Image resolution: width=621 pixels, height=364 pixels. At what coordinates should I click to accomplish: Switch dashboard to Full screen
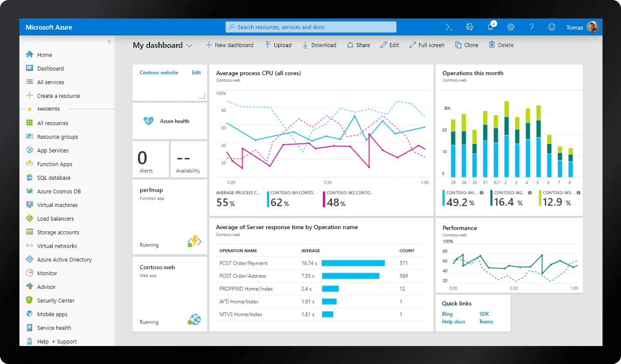(x=427, y=45)
